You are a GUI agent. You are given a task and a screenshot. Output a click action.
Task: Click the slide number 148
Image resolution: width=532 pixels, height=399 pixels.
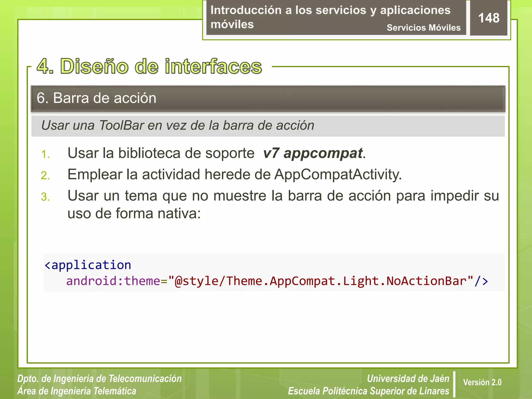tap(489, 18)
